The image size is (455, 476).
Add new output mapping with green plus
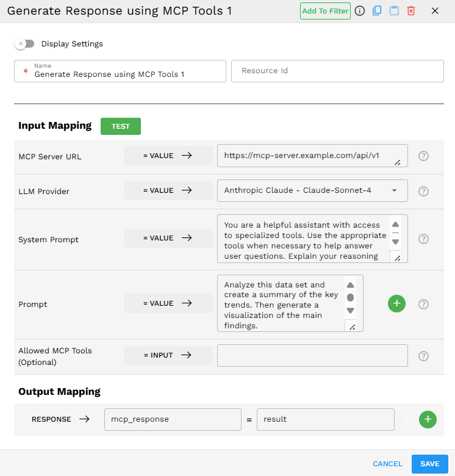click(428, 419)
